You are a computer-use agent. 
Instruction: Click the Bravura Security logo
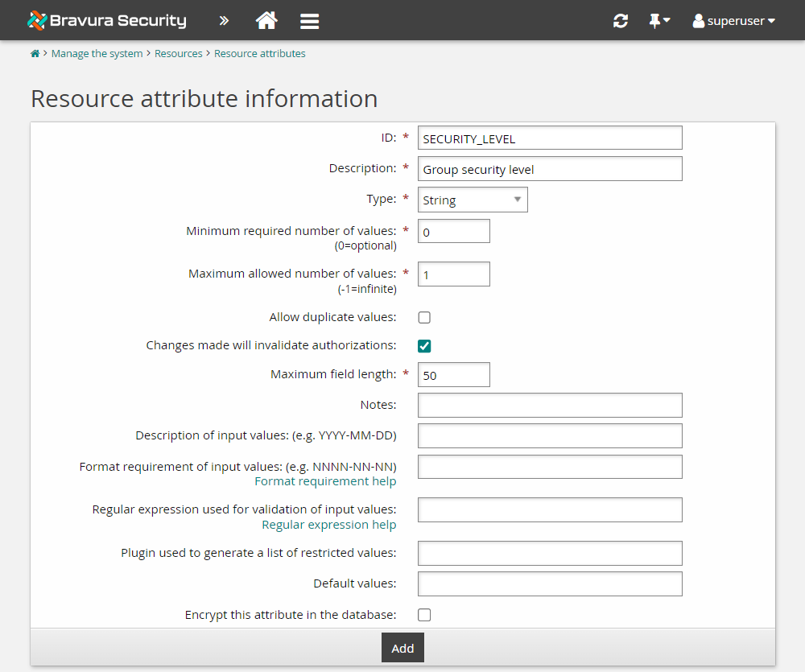(105, 20)
